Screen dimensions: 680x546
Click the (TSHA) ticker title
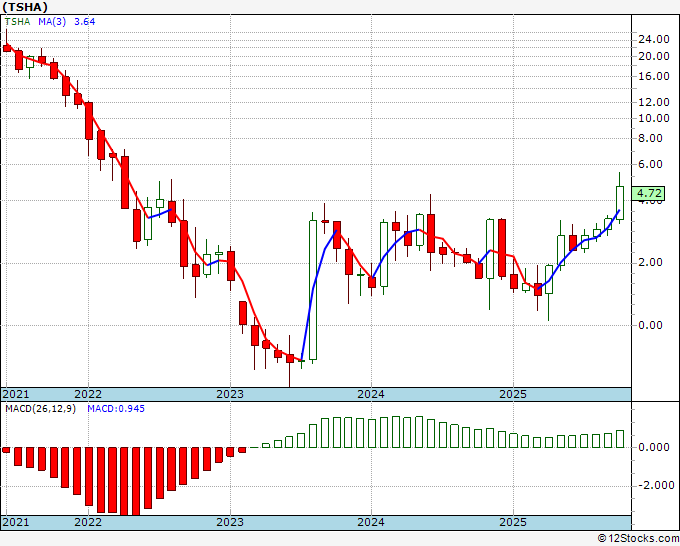(x=25, y=7)
